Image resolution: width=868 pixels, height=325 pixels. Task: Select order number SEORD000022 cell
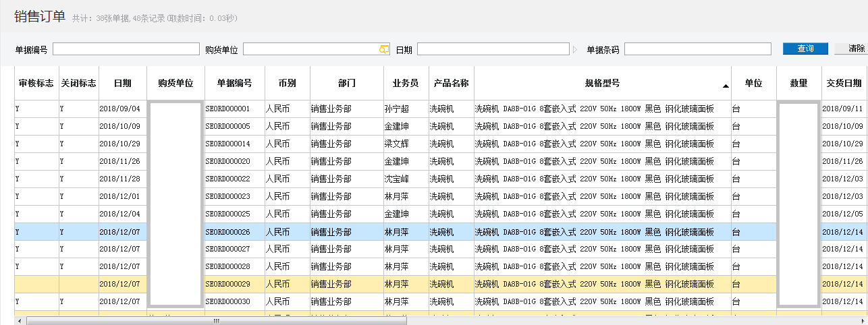pos(234,179)
